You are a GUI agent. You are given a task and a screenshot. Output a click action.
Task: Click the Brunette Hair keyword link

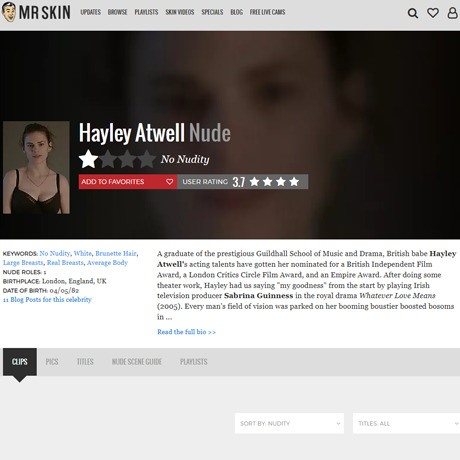[116, 253]
